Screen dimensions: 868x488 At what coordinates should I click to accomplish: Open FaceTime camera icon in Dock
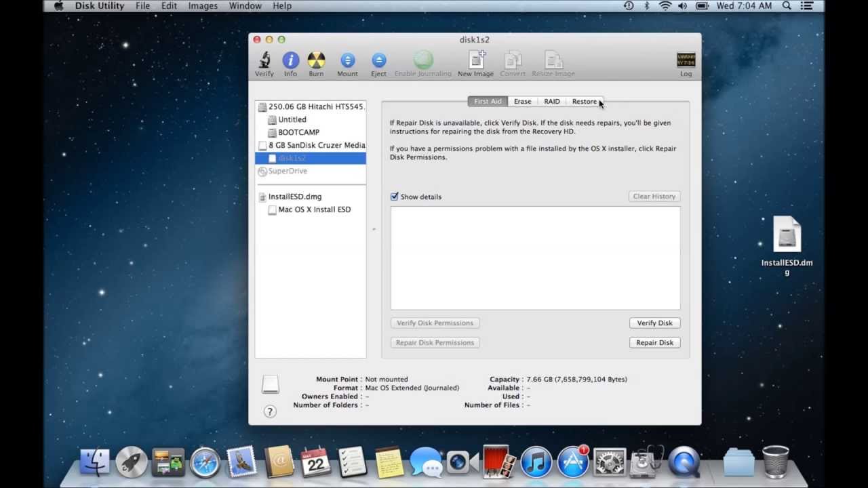(x=462, y=462)
